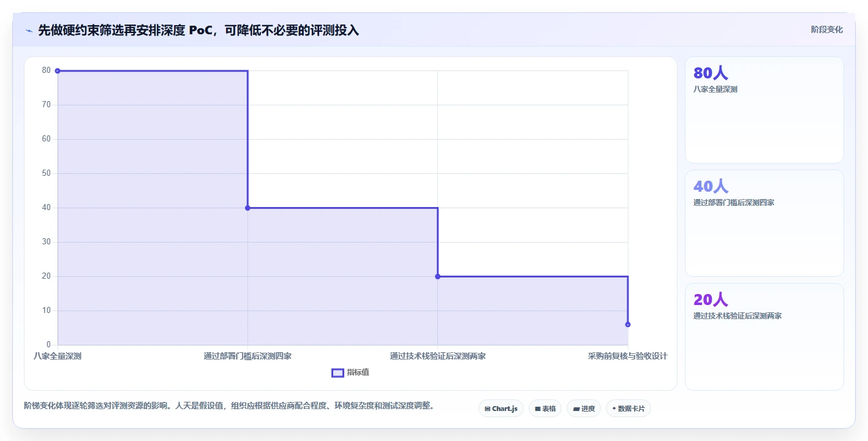Click x-axis label 通过技术栈验证后深测两家

tap(437, 356)
